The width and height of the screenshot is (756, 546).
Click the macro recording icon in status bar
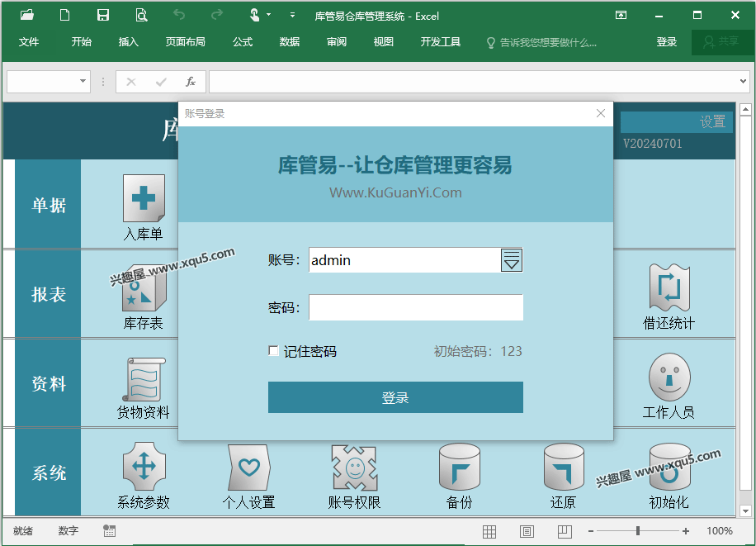coord(110,531)
